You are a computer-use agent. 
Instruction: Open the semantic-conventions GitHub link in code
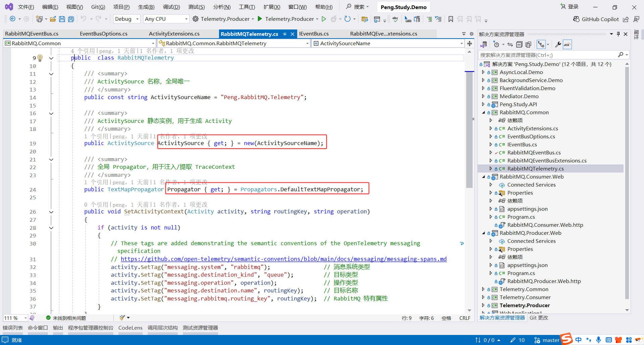point(284,259)
